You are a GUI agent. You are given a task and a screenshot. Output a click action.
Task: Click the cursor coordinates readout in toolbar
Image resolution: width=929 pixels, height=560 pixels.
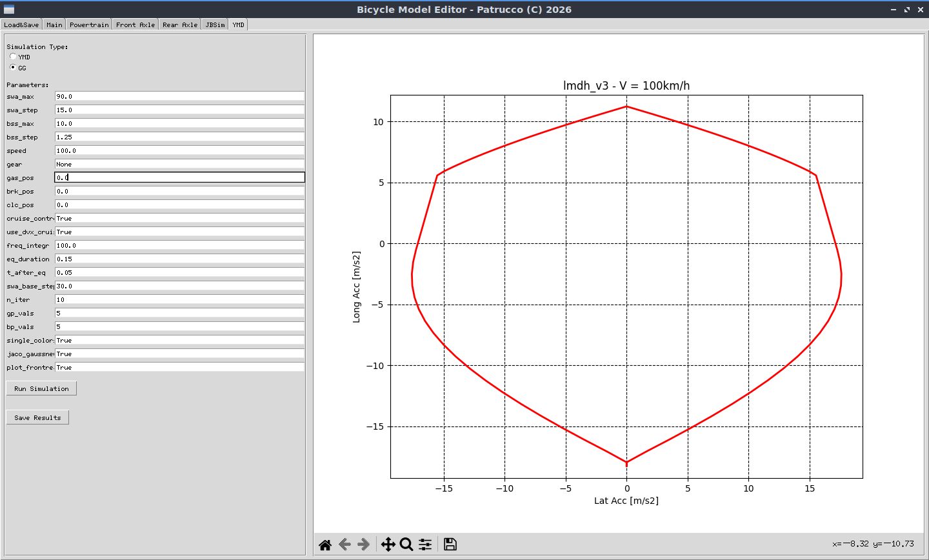[x=873, y=544]
